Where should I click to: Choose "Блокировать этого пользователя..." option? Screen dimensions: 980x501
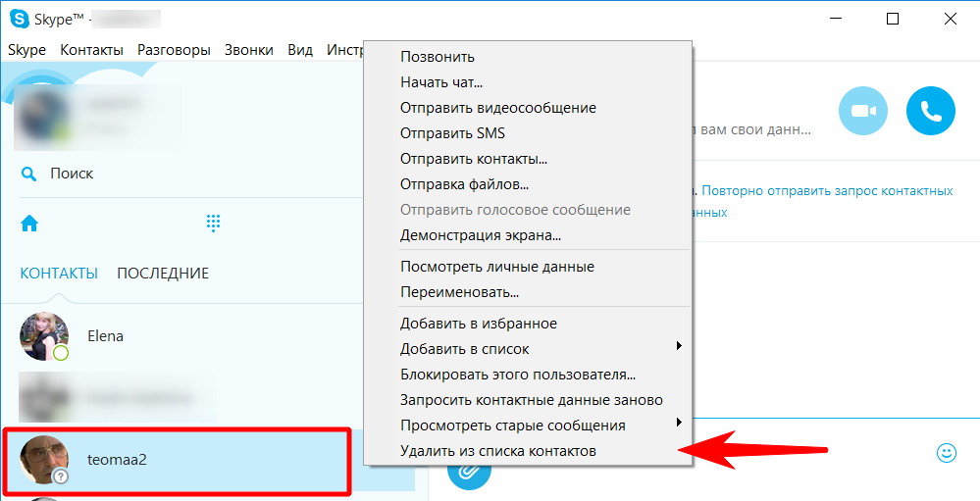(517, 375)
